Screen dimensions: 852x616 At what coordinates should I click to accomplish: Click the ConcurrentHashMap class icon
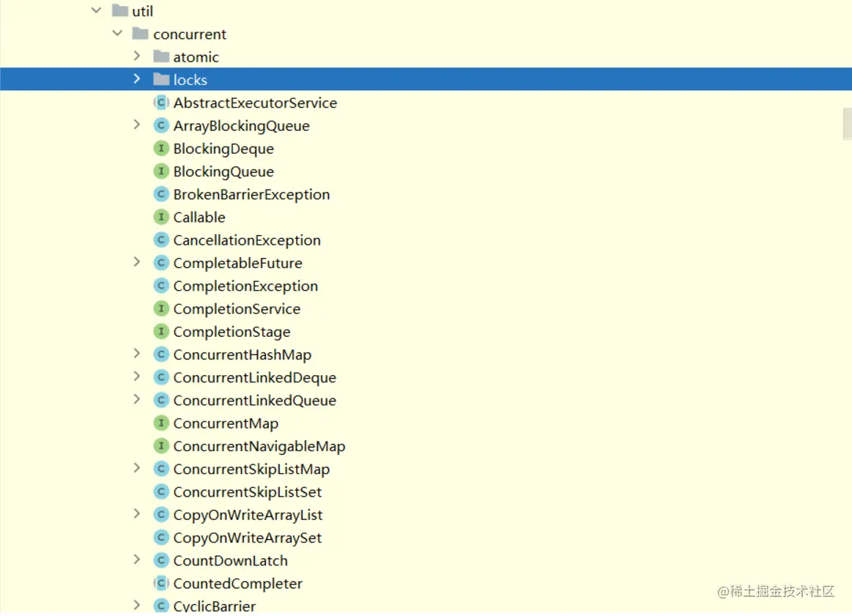161,355
